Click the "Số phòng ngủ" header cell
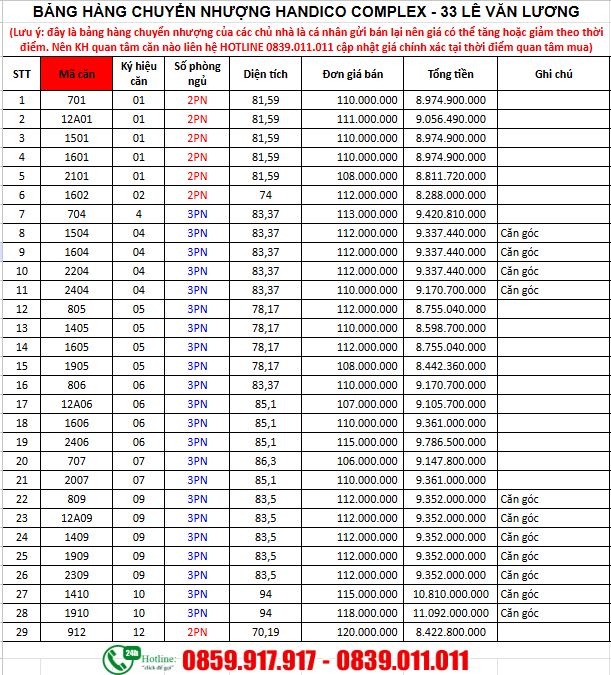The height and width of the screenshot is (675, 611). point(196,75)
